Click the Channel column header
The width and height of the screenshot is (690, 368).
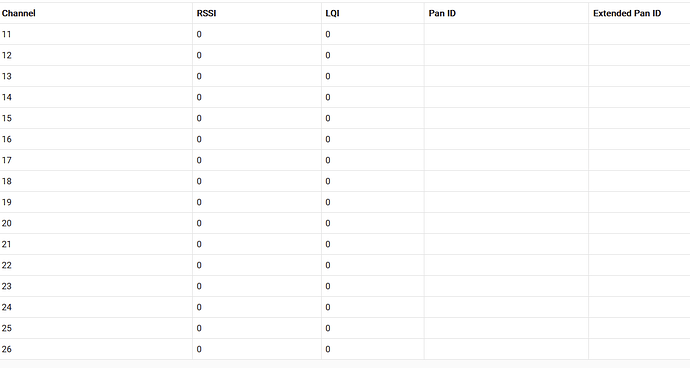(x=18, y=13)
